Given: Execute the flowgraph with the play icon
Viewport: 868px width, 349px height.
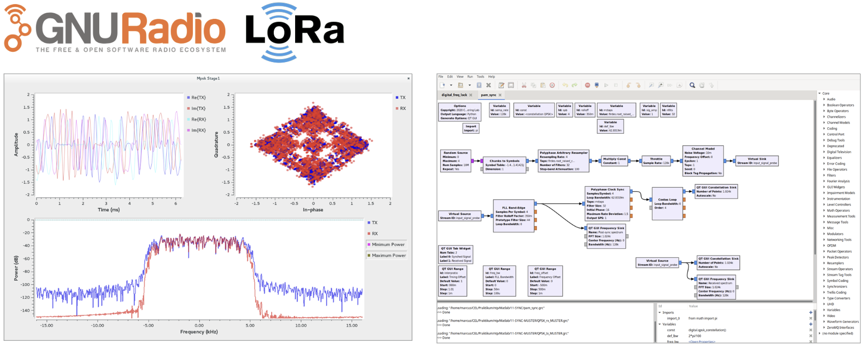Looking at the screenshot, I should tap(606, 85).
